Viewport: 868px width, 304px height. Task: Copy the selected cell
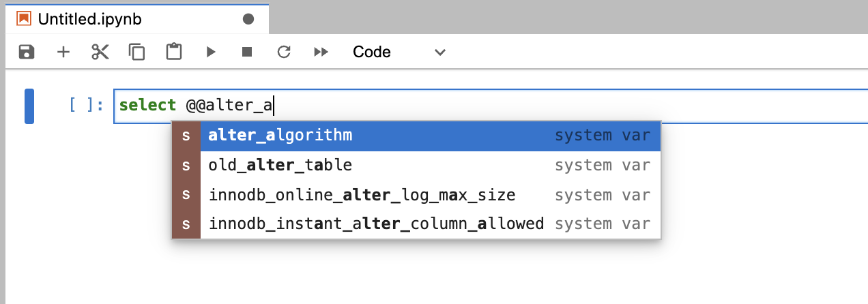click(137, 52)
